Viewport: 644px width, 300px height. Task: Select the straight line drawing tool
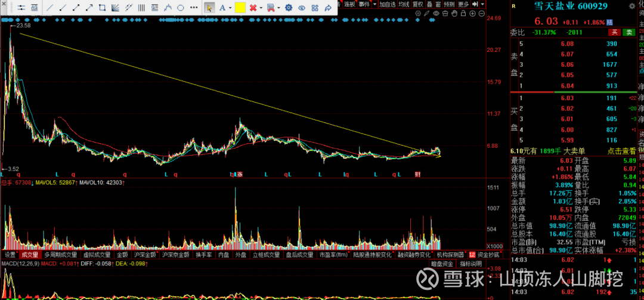tap(50, 7)
